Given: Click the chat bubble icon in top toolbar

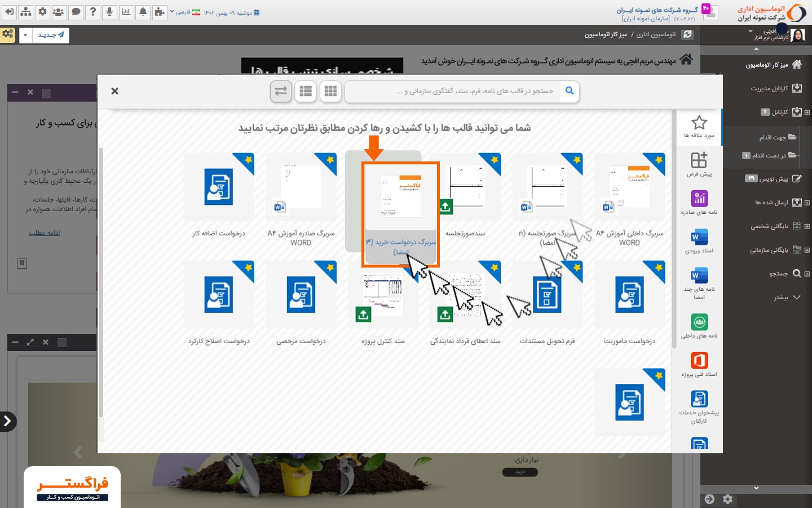Looking at the screenshot, I should point(76,12).
